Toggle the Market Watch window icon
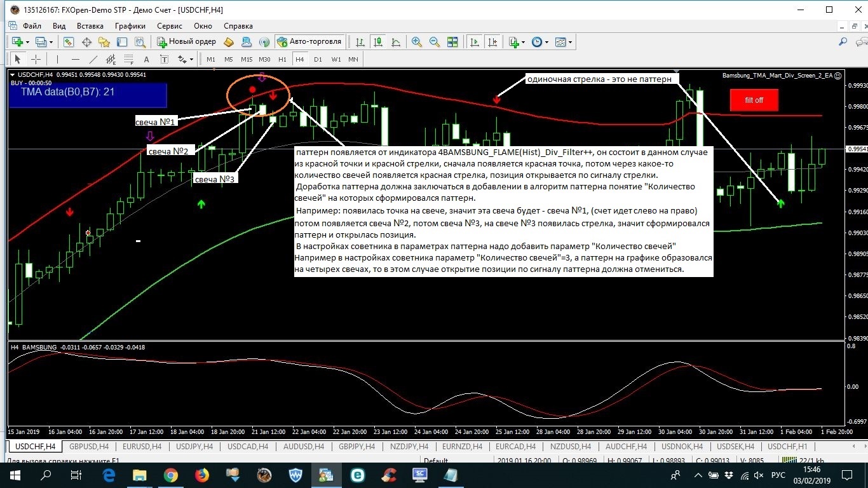The width and height of the screenshot is (868, 488). coord(69,42)
